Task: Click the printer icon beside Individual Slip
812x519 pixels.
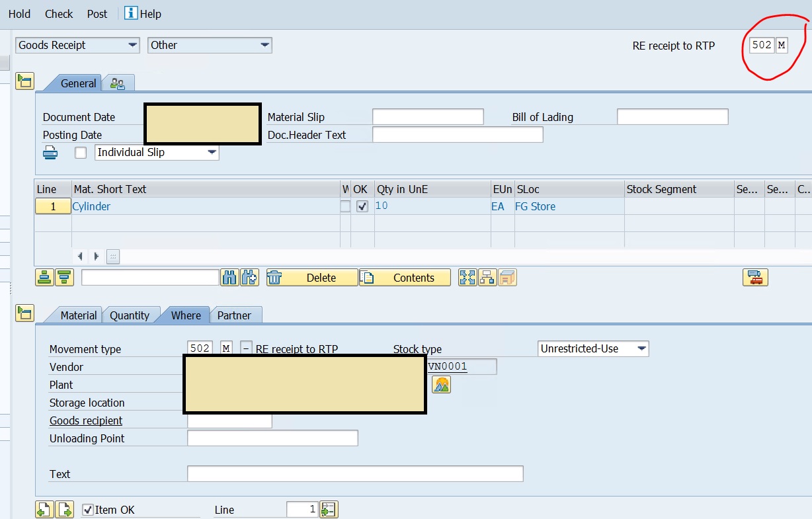Action: (50, 153)
